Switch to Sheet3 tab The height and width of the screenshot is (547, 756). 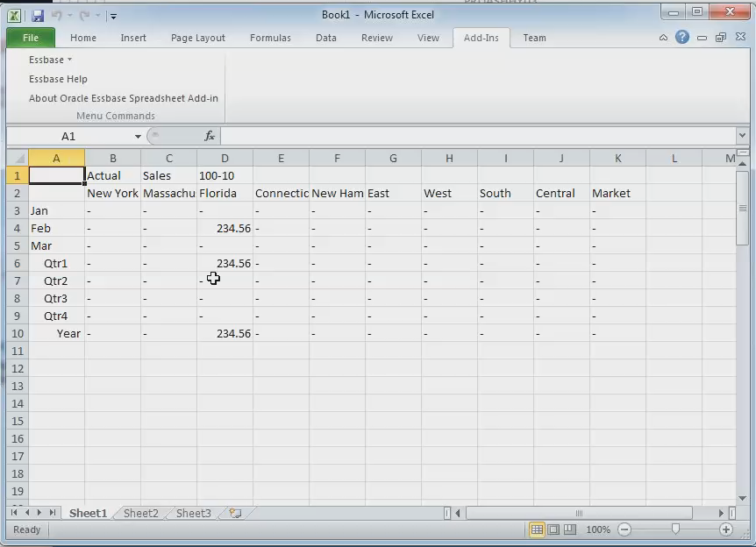coord(193,514)
